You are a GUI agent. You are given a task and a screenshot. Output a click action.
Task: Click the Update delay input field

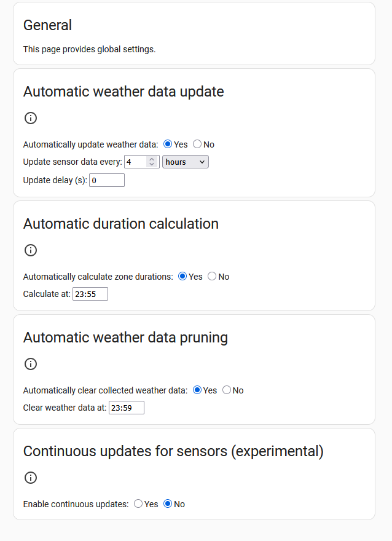tap(107, 180)
